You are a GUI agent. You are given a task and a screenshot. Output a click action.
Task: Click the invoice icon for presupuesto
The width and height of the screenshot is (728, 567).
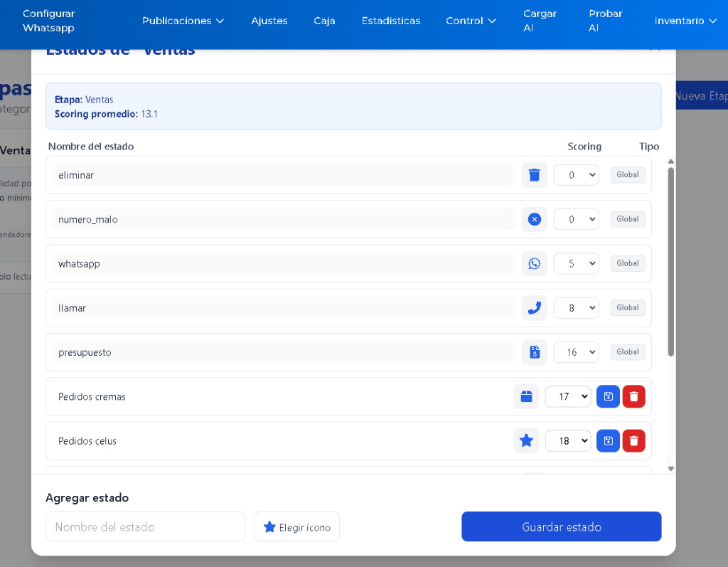click(535, 352)
